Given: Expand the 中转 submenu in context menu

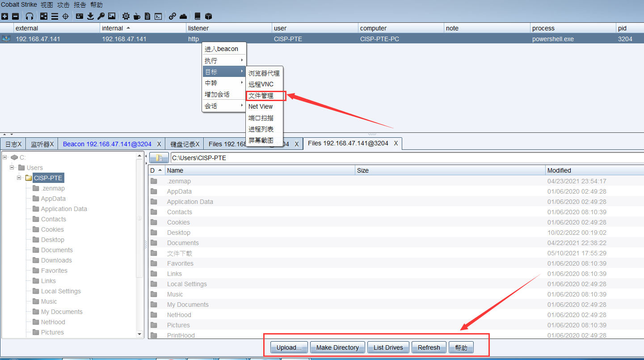Looking at the screenshot, I should [224, 83].
